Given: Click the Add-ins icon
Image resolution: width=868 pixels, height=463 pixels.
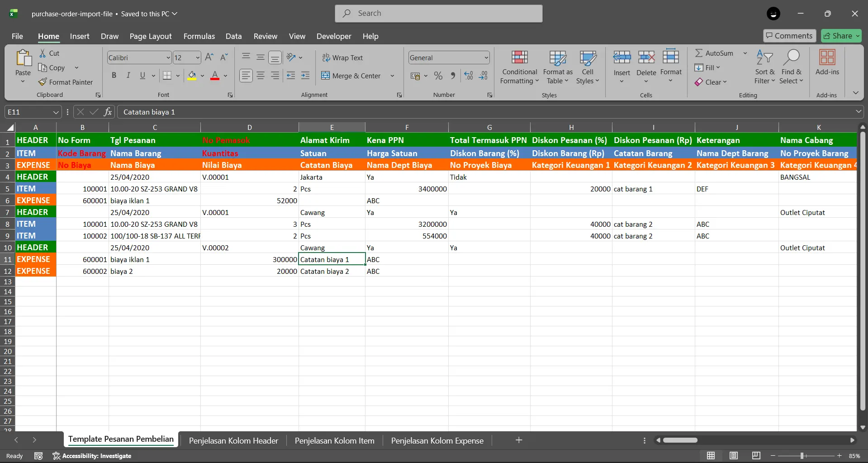Looking at the screenshot, I should click(x=827, y=58).
